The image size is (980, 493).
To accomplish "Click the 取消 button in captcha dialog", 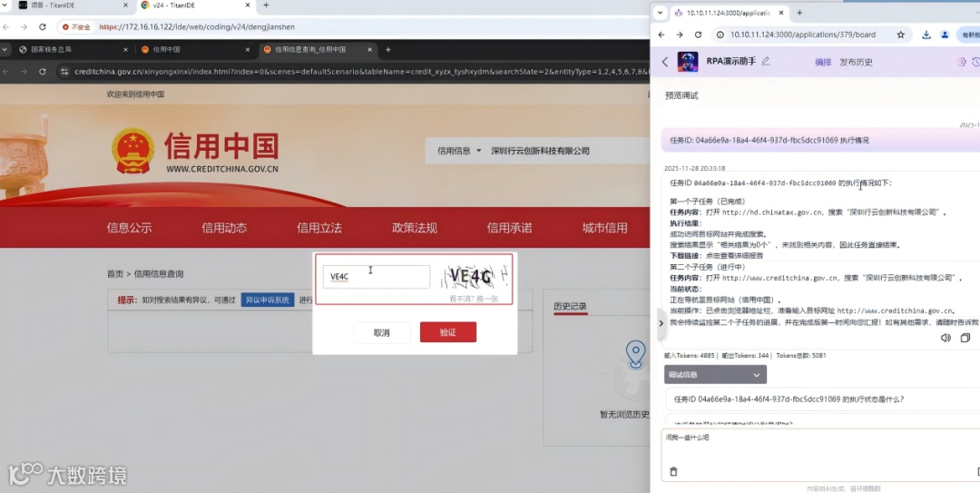I will tap(382, 332).
